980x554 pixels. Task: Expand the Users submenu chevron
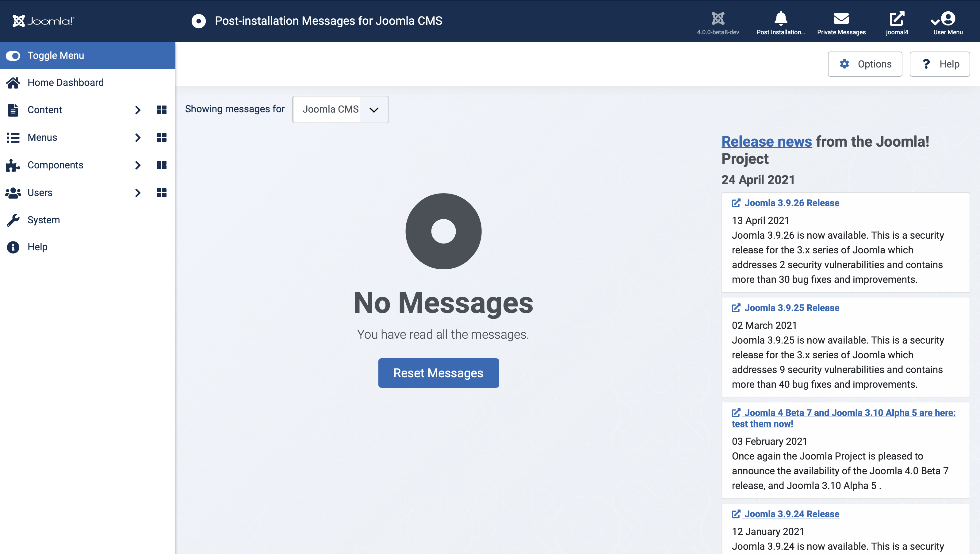point(138,193)
